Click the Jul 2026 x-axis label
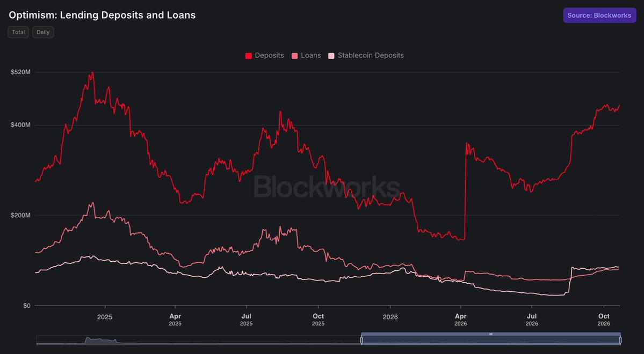The width and height of the screenshot is (644, 354). (x=532, y=320)
